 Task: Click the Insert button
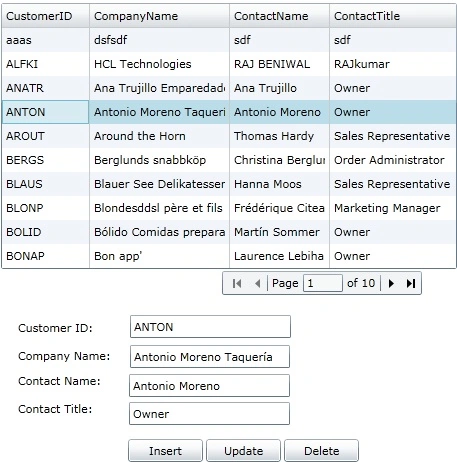(165, 451)
